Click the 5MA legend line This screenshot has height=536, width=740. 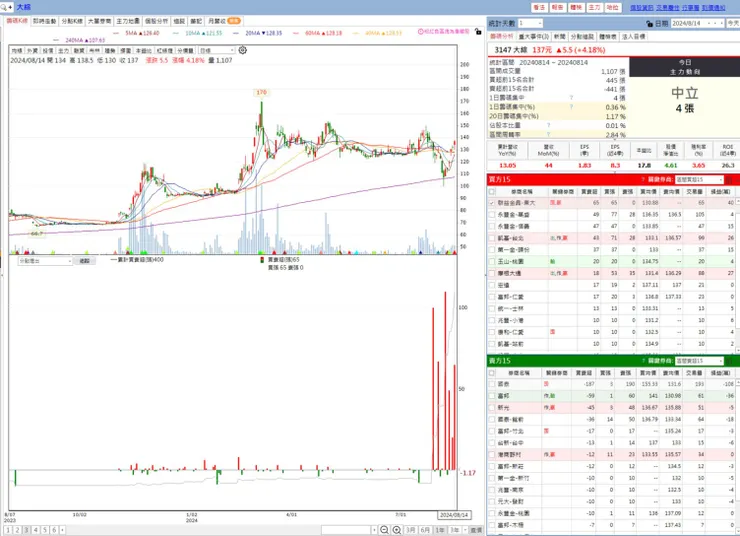click(x=137, y=33)
